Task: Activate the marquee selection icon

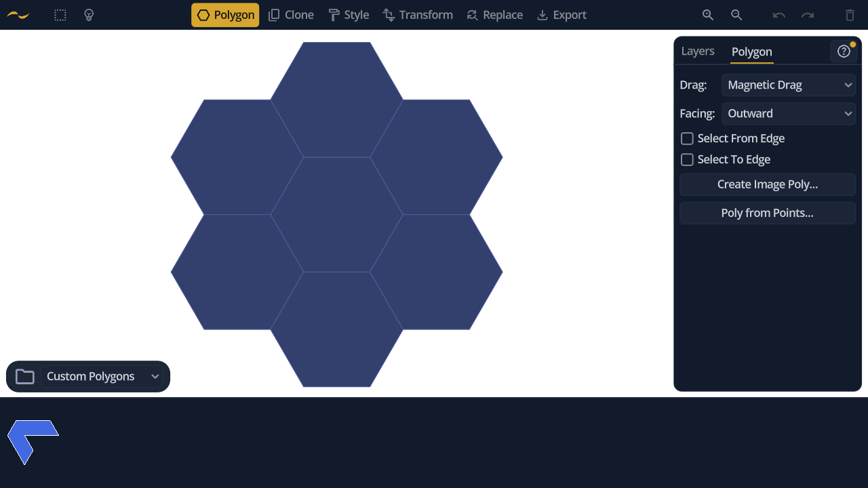Action: point(60,15)
